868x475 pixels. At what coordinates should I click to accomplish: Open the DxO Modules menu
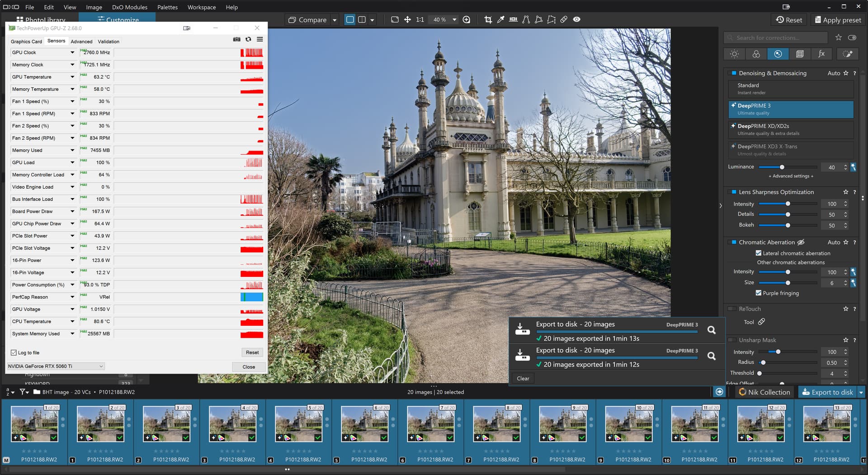coord(129,7)
